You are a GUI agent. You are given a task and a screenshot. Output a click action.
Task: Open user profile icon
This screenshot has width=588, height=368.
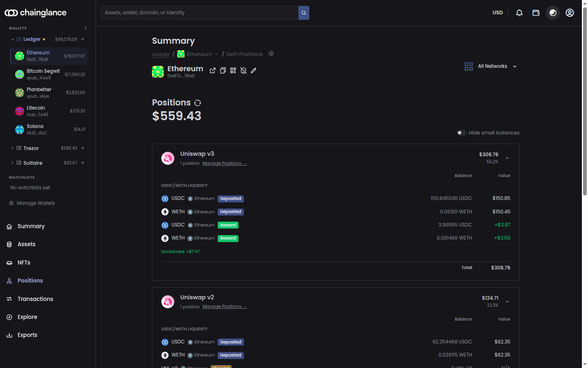point(570,13)
